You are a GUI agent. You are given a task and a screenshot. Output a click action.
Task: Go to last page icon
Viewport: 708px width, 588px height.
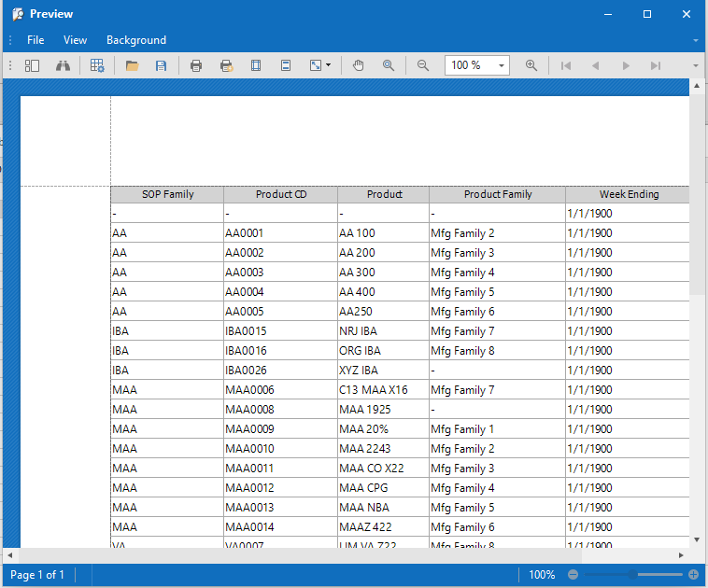coord(656,66)
